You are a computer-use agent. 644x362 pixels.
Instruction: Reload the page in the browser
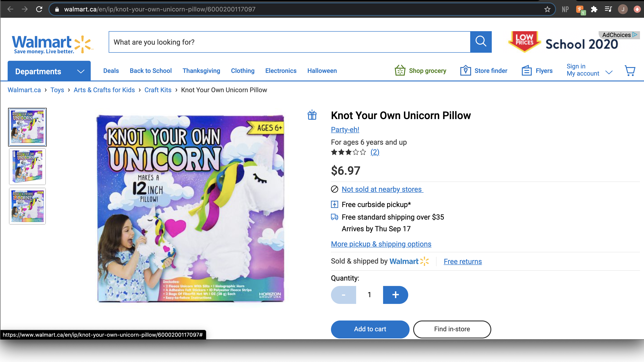click(x=39, y=9)
